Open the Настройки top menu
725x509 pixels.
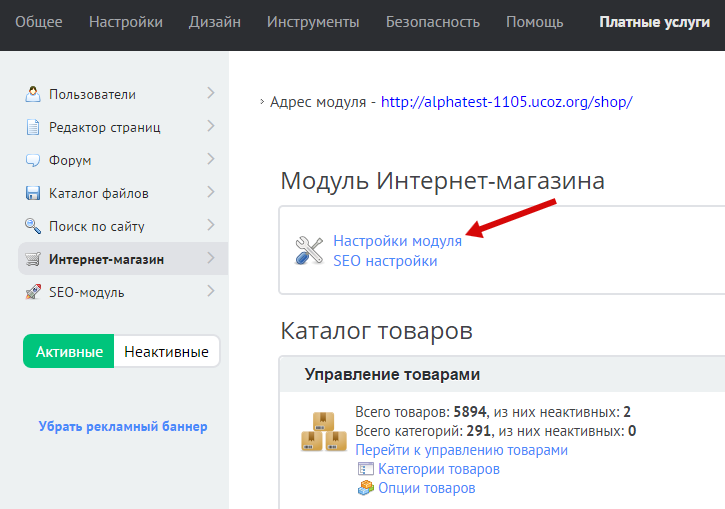pyautogui.click(x=125, y=22)
